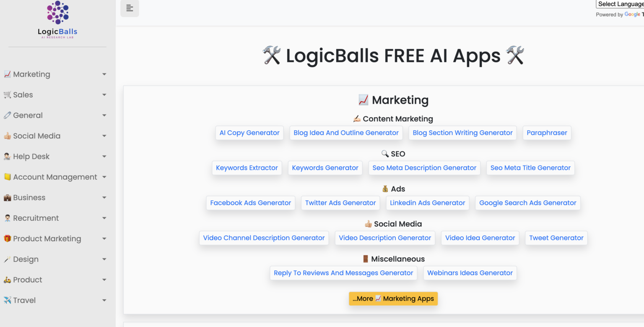Select the Social Media thumbs-up icon

8,136
